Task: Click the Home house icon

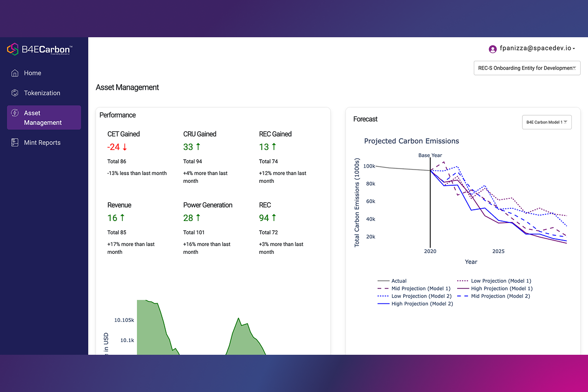Action: click(15, 73)
